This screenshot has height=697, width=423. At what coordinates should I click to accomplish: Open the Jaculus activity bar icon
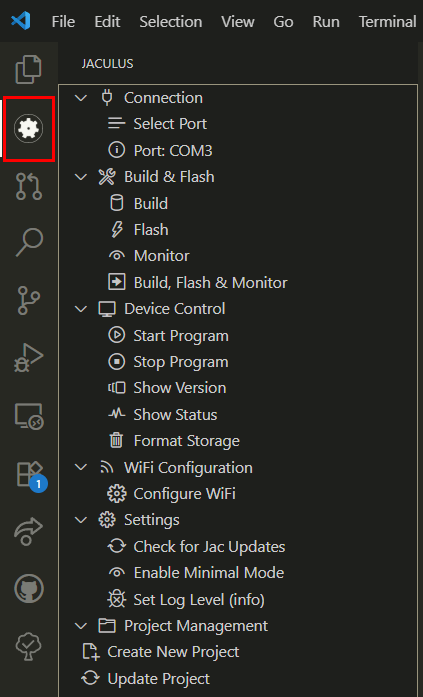[29, 128]
